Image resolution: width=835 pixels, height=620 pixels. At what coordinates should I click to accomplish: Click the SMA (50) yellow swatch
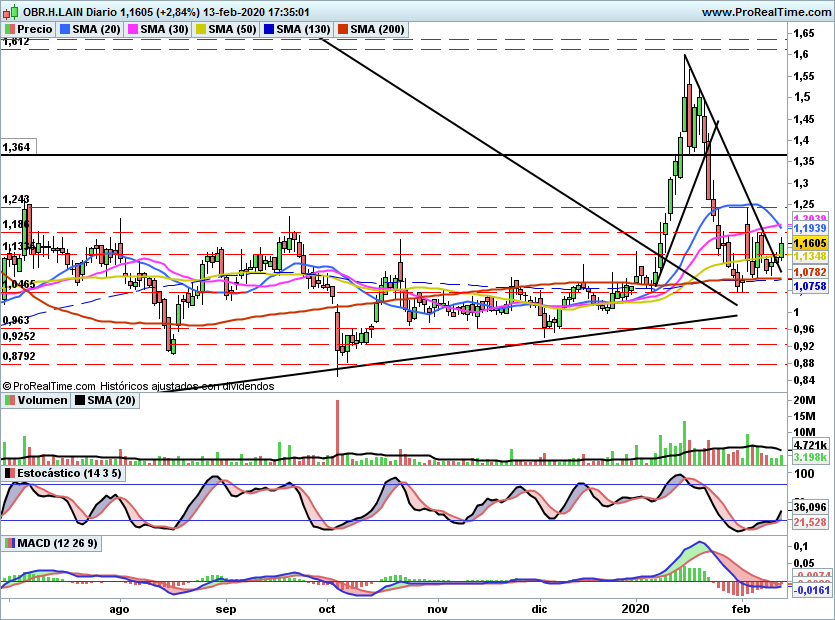coord(201,29)
